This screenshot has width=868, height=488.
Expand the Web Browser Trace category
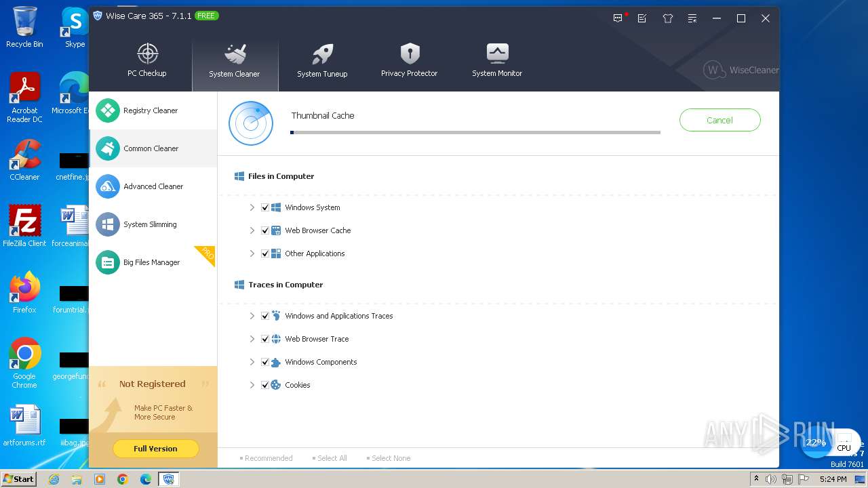(x=252, y=339)
